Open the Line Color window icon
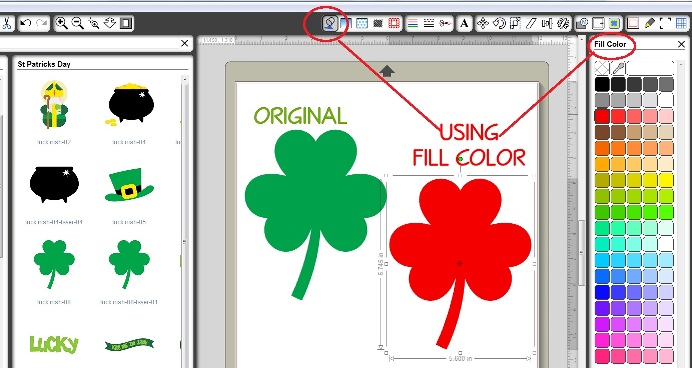The width and height of the screenshot is (692, 368). (413, 23)
